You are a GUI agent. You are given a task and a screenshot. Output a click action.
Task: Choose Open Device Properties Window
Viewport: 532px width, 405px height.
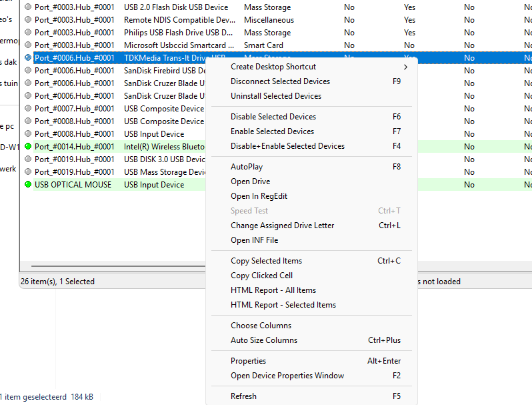311,376
